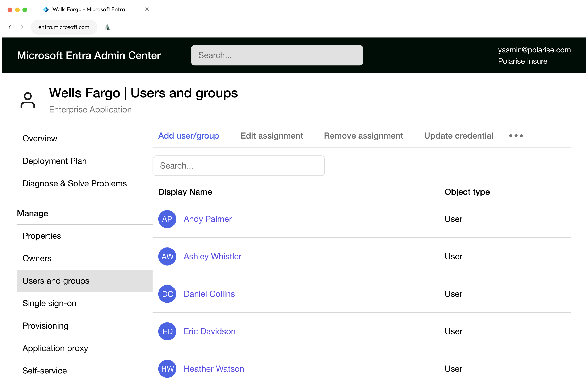Click User type in Andy Palmer row
This screenshot has height=381, width=588.
click(453, 219)
